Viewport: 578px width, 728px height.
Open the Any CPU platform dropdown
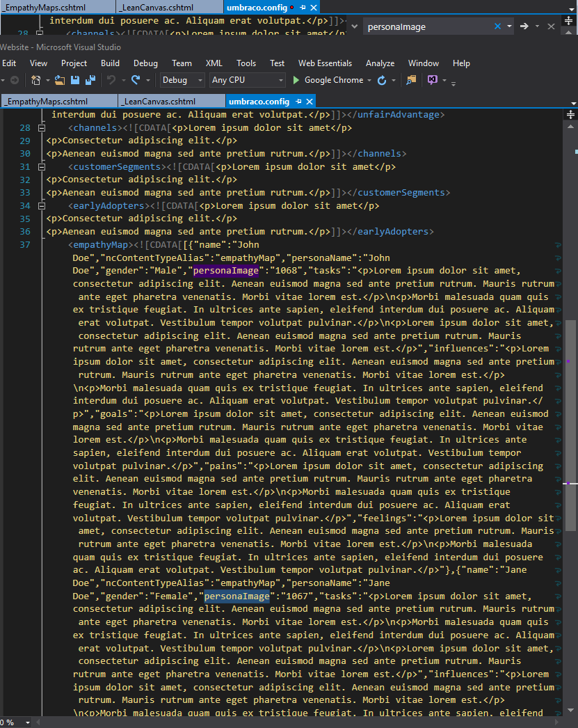(247, 80)
